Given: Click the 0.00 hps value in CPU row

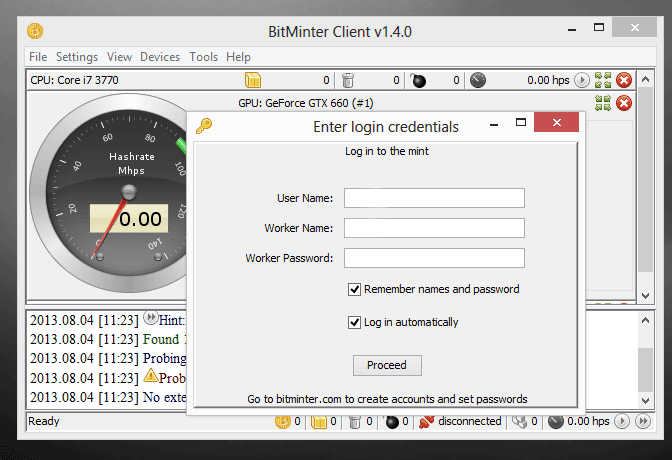Looking at the screenshot, I should pyautogui.click(x=548, y=80).
